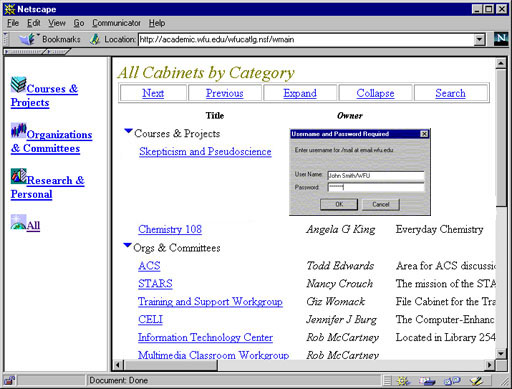This screenshot has height=389, width=512.
Task: Click the Netscape window title icon
Action: [10, 9]
